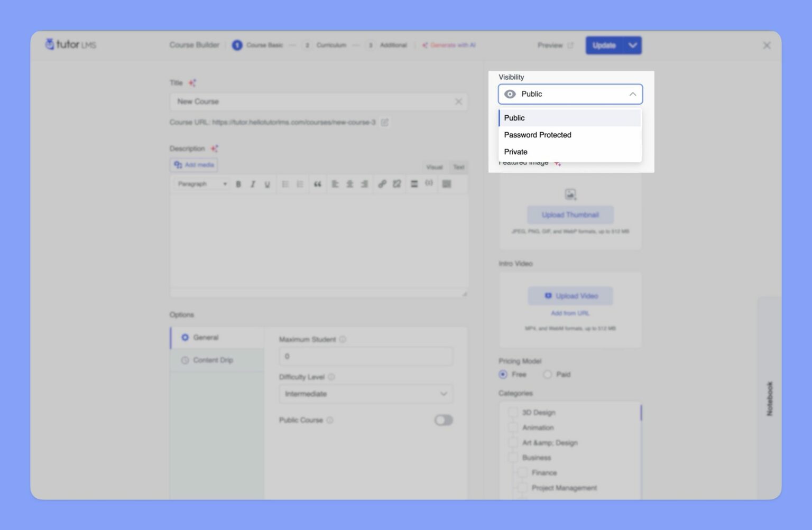Click the edit icon next to Course URL

click(x=385, y=123)
